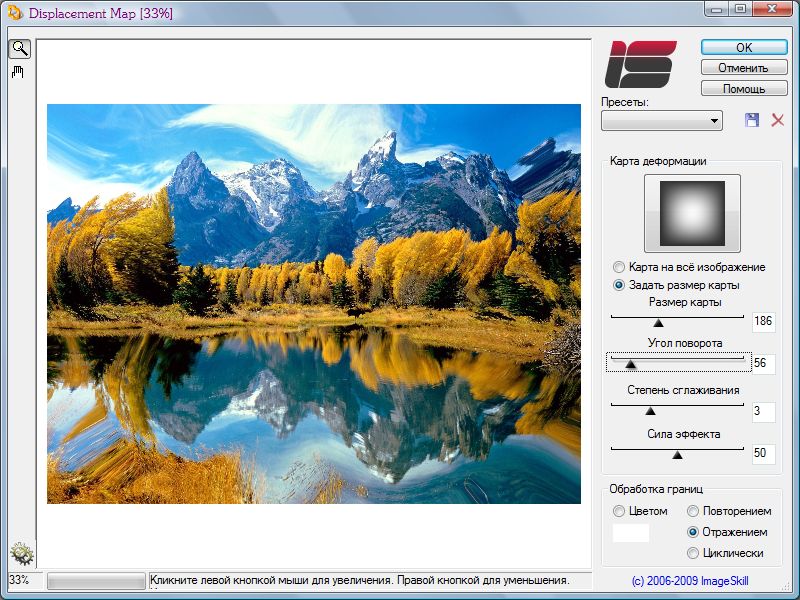Select 'Задать размер карты' radio button
800x600 pixels.
(x=620, y=285)
